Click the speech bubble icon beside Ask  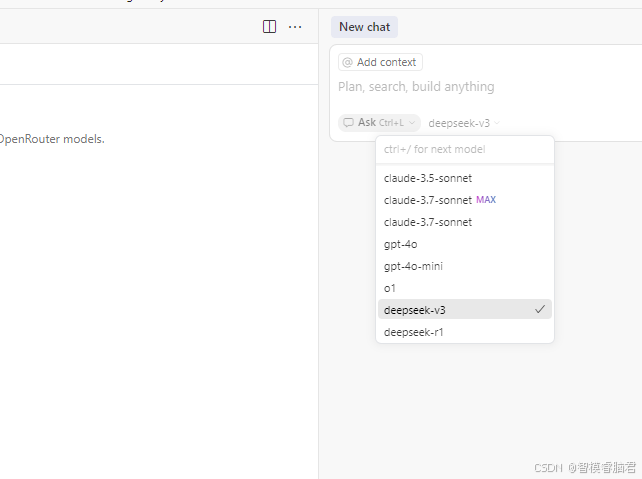tap(348, 122)
